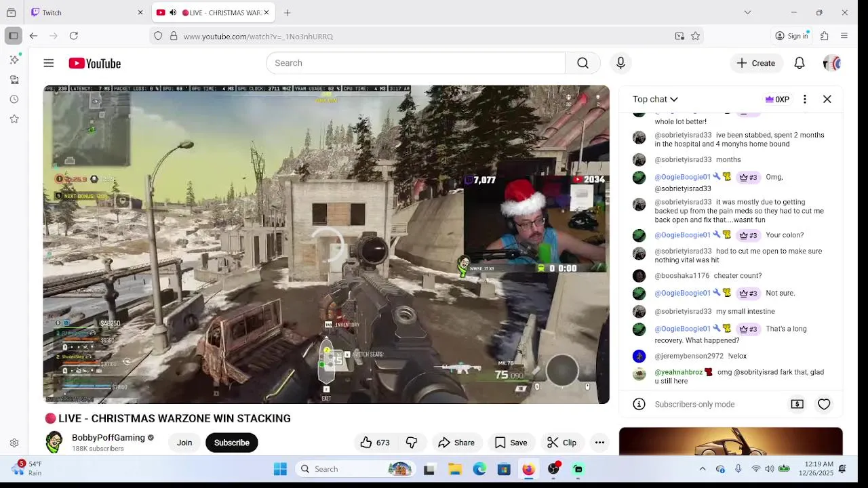868x488 pixels.
Task: Open synced tabs sidebar icon
Action: (14, 79)
